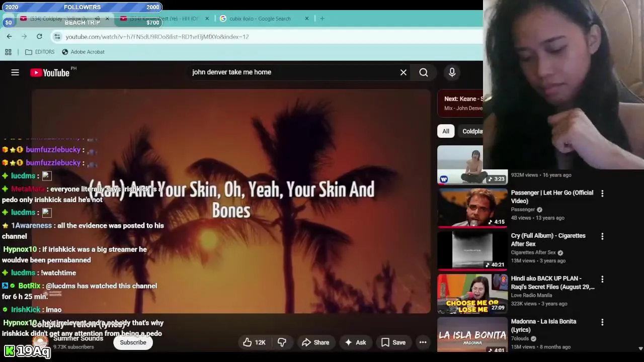644x362 pixels.
Task: Reload the page with the refresh icon
Action: (x=39, y=36)
